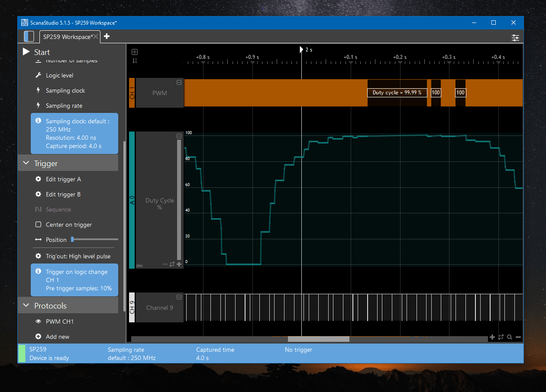546x392 pixels.
Task: Click the add channel icon above CH 1
Action: coord(135,52)
